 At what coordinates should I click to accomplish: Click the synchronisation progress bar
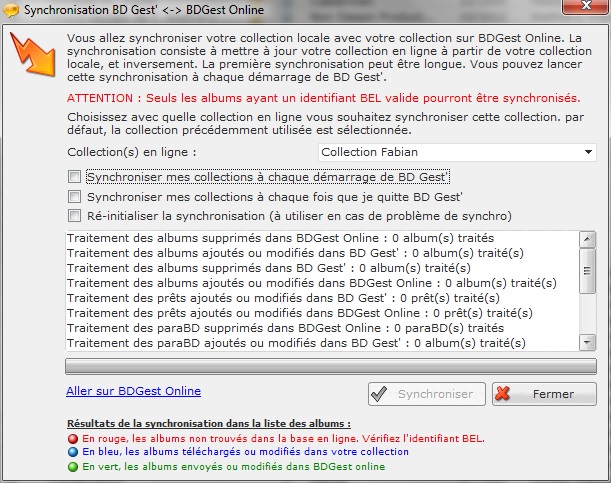331,367
